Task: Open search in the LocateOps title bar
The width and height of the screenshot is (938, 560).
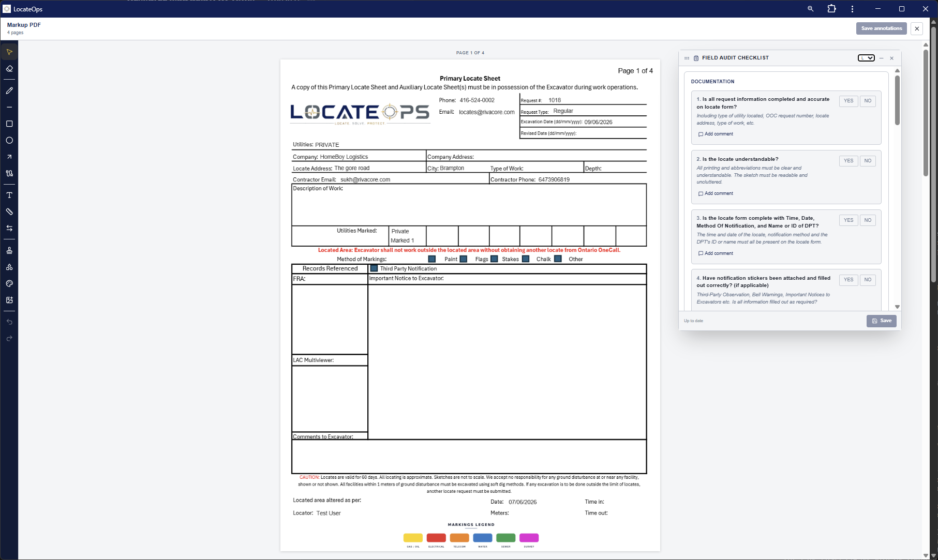Action: (x=811, y=9)
